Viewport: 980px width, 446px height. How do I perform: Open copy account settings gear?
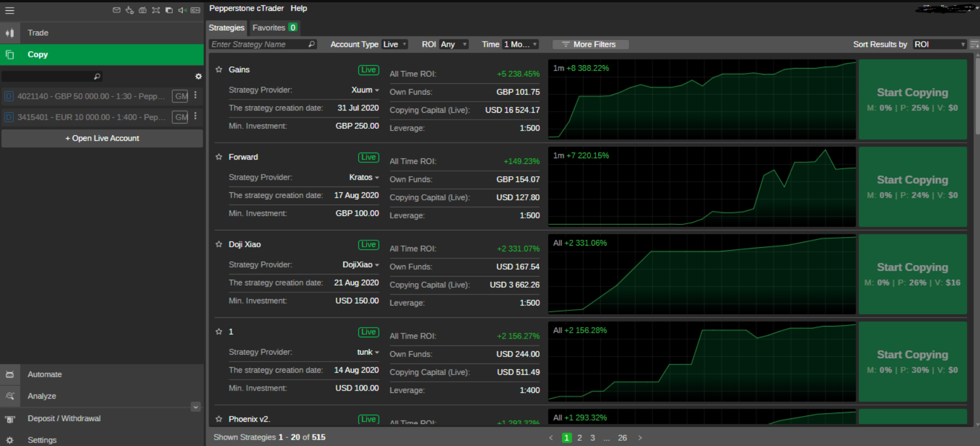point(198,76)
